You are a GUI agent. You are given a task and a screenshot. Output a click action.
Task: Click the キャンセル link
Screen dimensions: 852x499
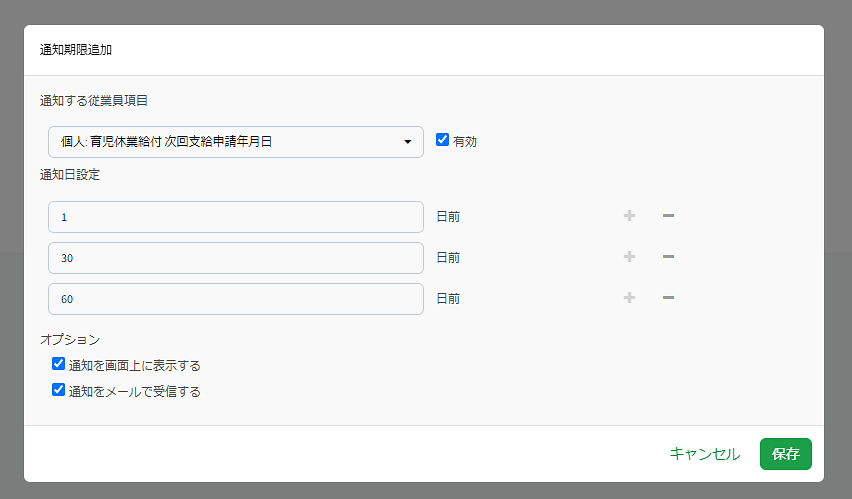pos(705,454)
